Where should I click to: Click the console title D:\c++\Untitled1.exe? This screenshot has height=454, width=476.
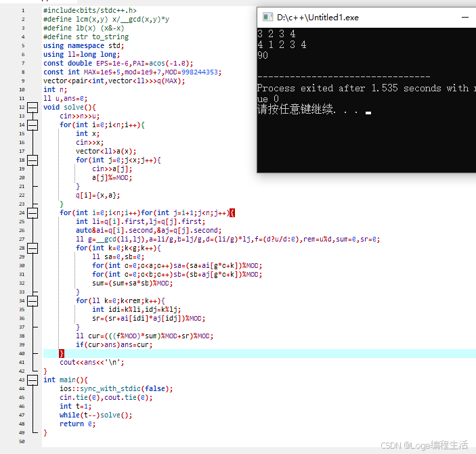coord(318,18)
